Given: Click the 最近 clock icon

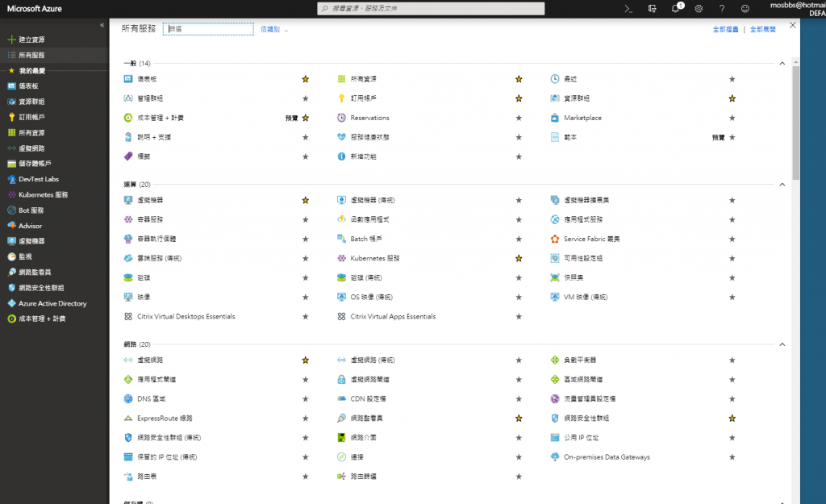Looking at the screenshot, I should pyautogui.click(x=555, y=79).
